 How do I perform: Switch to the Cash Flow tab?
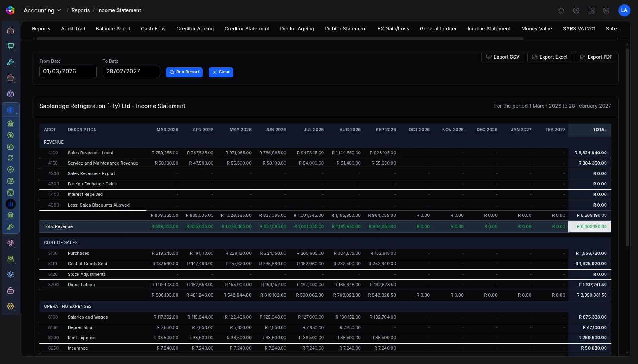point(153,29)
